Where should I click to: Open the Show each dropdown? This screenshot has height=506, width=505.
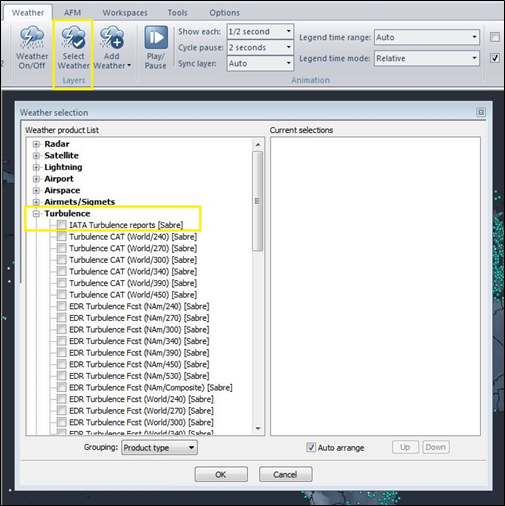pos(260,32)
